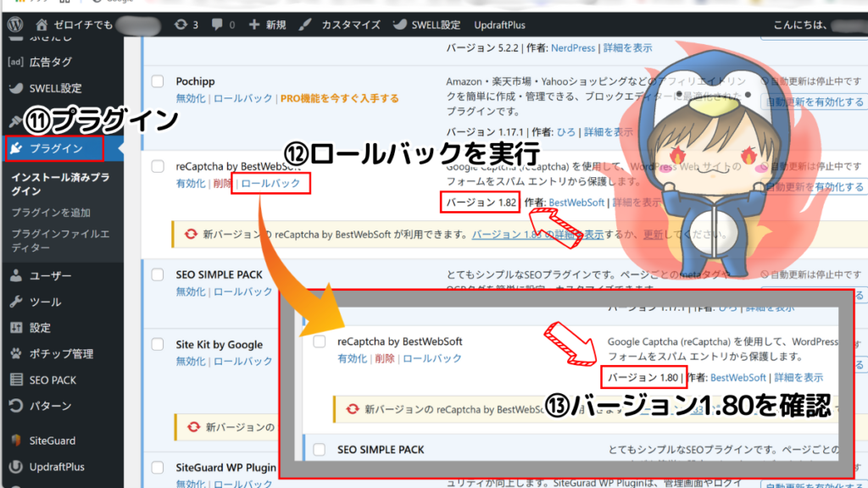Open UpdraftPlus in the top admin bar
This screenshot has width=868, height=488.
point(499,25)
